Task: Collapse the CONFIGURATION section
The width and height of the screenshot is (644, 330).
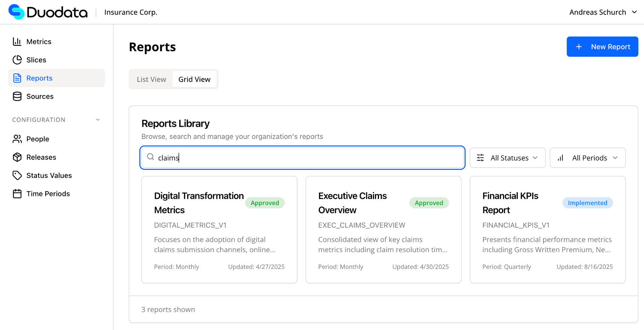Action: click(97, 120)
